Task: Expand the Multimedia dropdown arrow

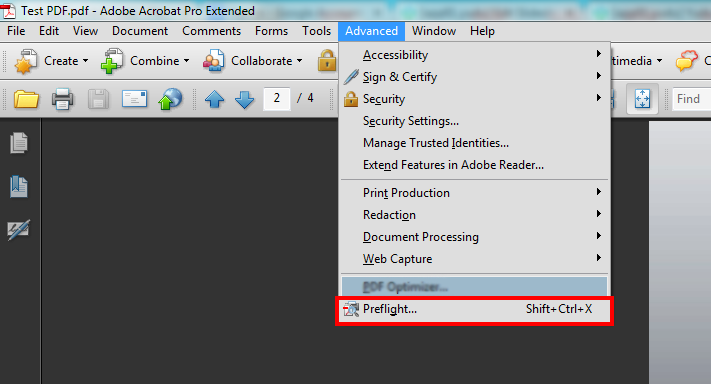Action: click(x=659, y=61)
